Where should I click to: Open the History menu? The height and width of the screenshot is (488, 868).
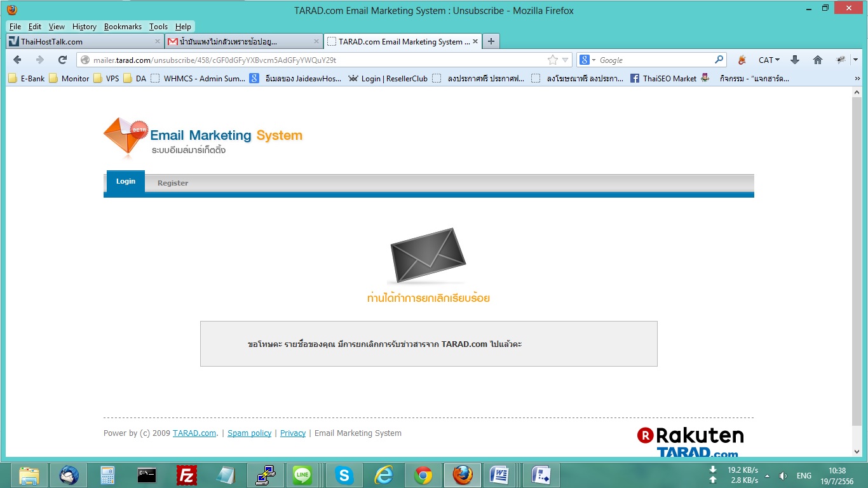[84, 27]
